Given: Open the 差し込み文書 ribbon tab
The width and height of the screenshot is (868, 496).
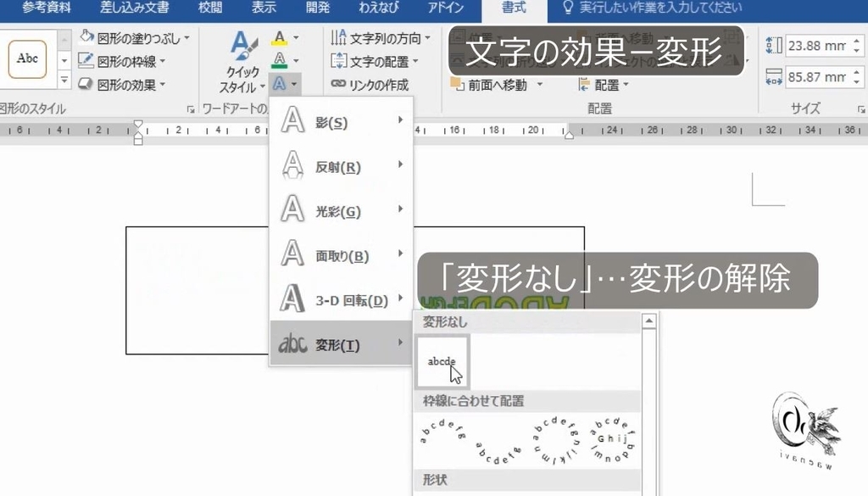Looking at the screenshot, I should point(135,8).
